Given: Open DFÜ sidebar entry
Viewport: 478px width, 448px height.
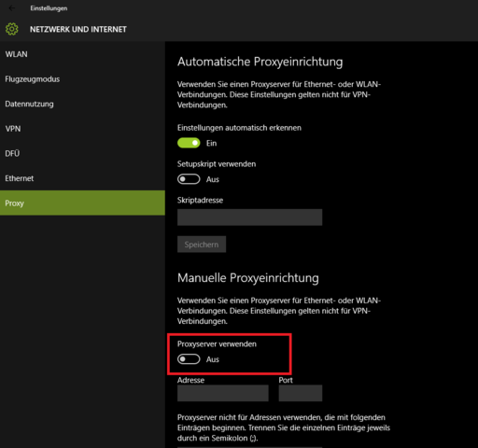Looking at the screenshot, I should 82,153.
